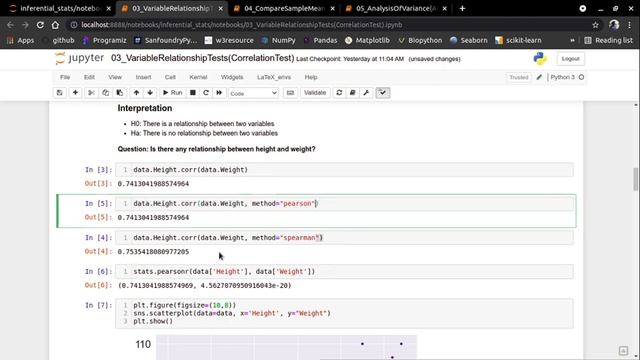Expand hidden bookmarks chevron
The height and width of the screenshot is (360, 640).
[x=572, y=40]
